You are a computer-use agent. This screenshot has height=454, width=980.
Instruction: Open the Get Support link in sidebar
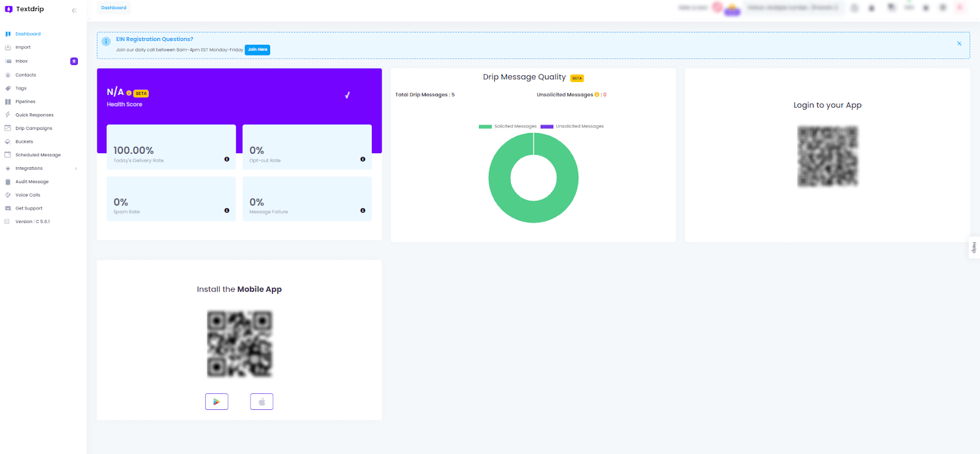coord(29,208)
